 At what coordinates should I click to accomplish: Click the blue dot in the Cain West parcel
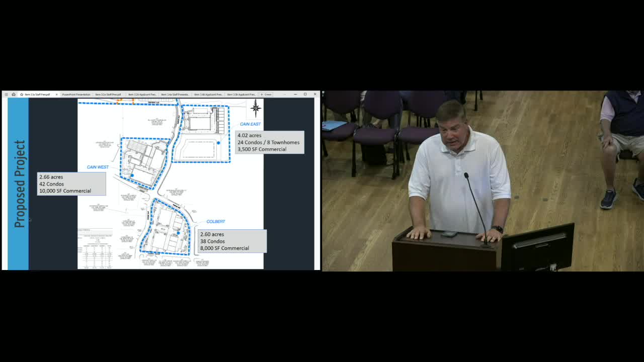pyautogui.click(x=132, y=175)
